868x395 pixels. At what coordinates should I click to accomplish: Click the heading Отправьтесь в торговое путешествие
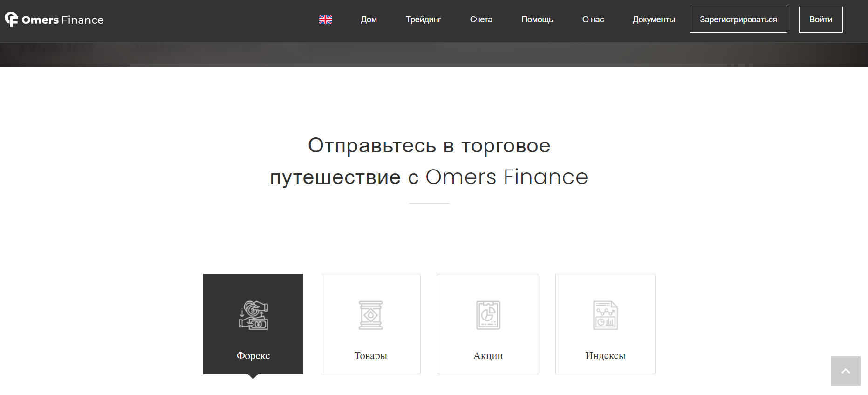tap(429, 161)
